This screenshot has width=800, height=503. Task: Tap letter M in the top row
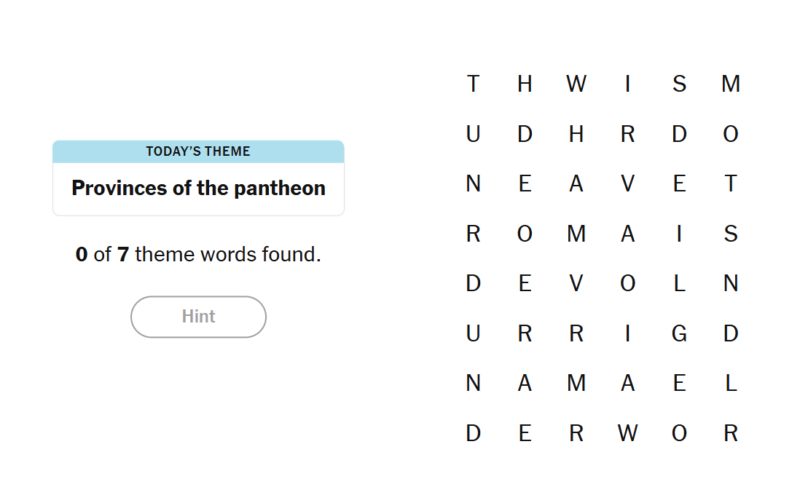click(730, 85)
